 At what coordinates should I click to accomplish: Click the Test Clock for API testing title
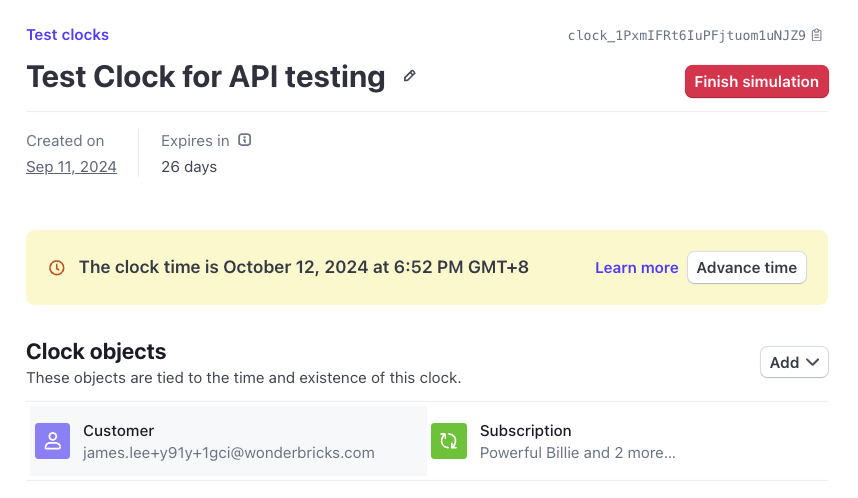click(206, 77)
